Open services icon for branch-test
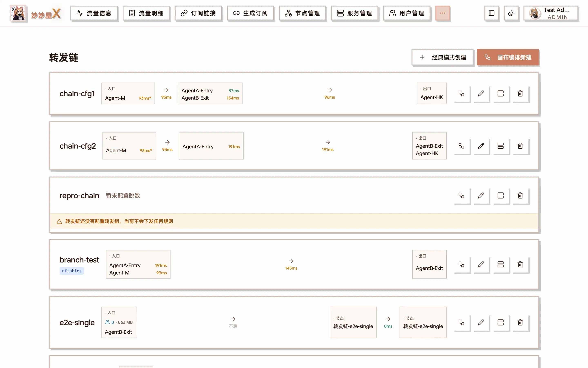This screenshot has width=588, height=368. [x=501, y=265]
